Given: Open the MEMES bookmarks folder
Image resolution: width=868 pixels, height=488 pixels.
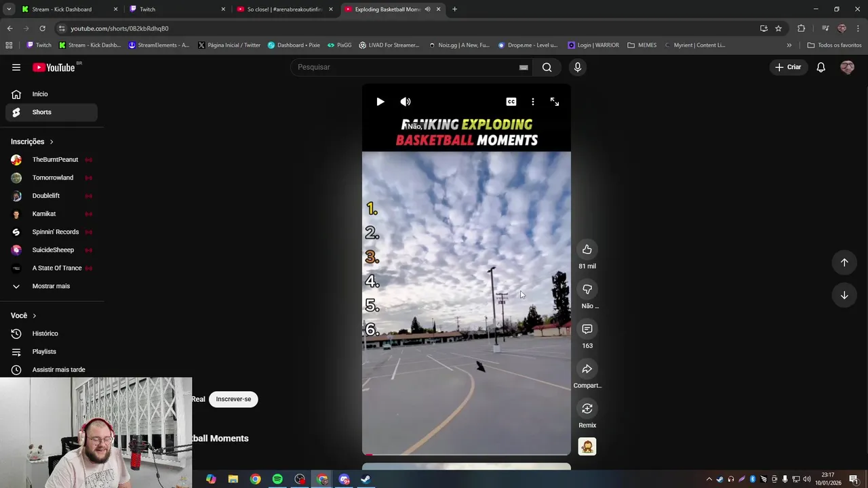Looking at the screenshot, I should 642,45.
